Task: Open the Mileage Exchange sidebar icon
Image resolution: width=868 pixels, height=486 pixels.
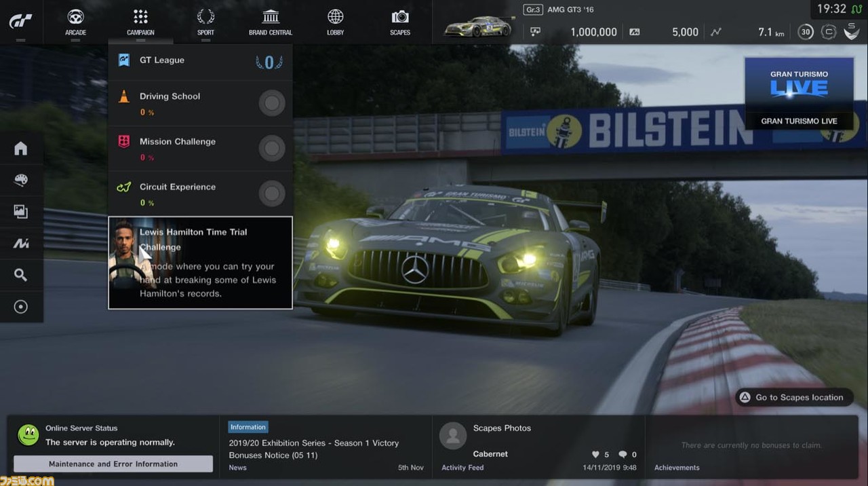Action: 21,243
